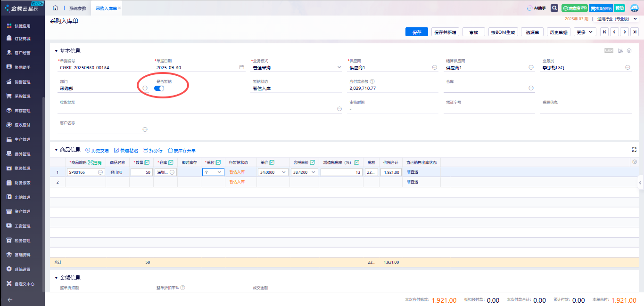644x306 pixels.
Task: Toggle the 是否暂估 switch
Action: 159,88
